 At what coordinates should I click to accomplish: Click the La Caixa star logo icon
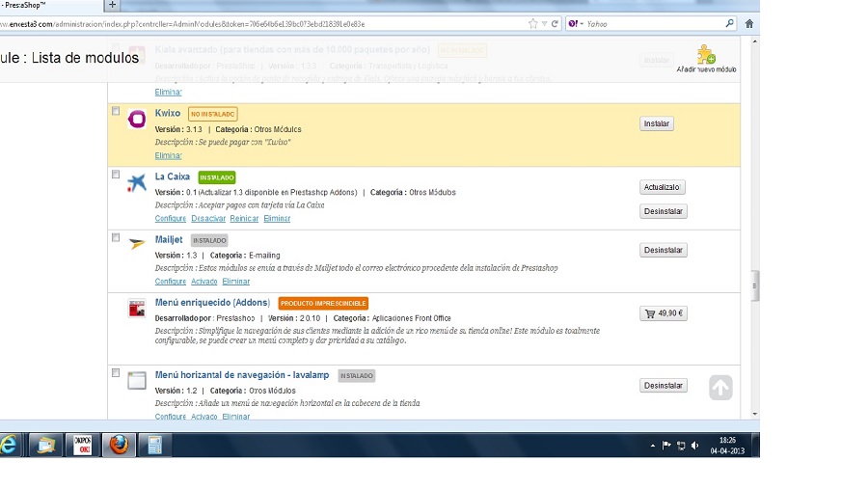click(x=137, y=182)
